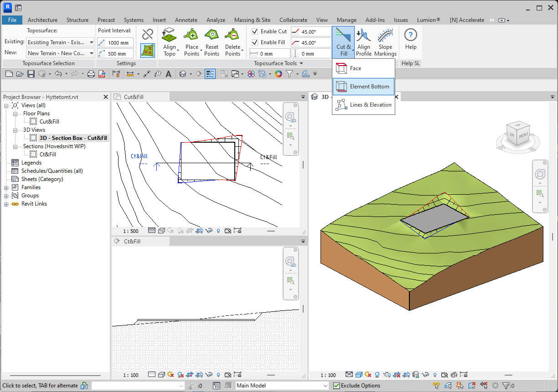
Task: Expand the New Toposurface dropdown
Action: coord(91,52)
